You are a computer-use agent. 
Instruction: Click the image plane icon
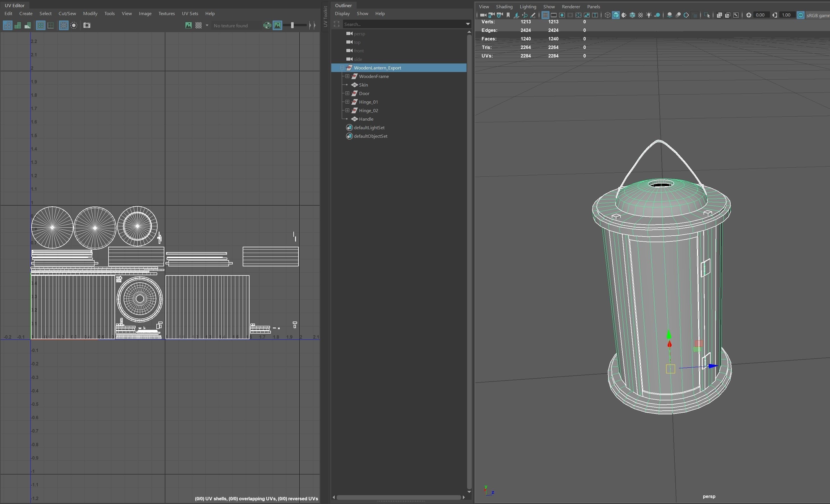(x=516, y=15)
